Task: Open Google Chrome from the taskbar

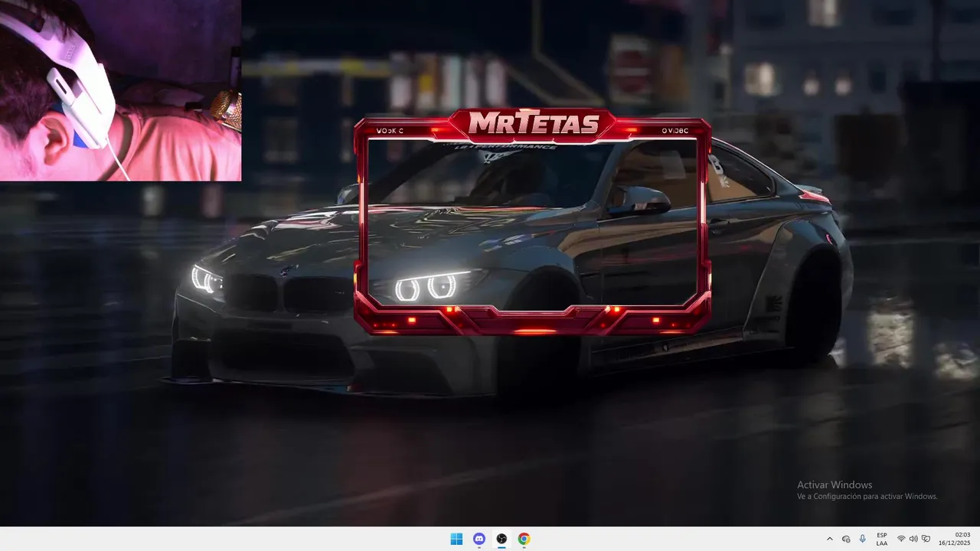Action: [524, 539]
